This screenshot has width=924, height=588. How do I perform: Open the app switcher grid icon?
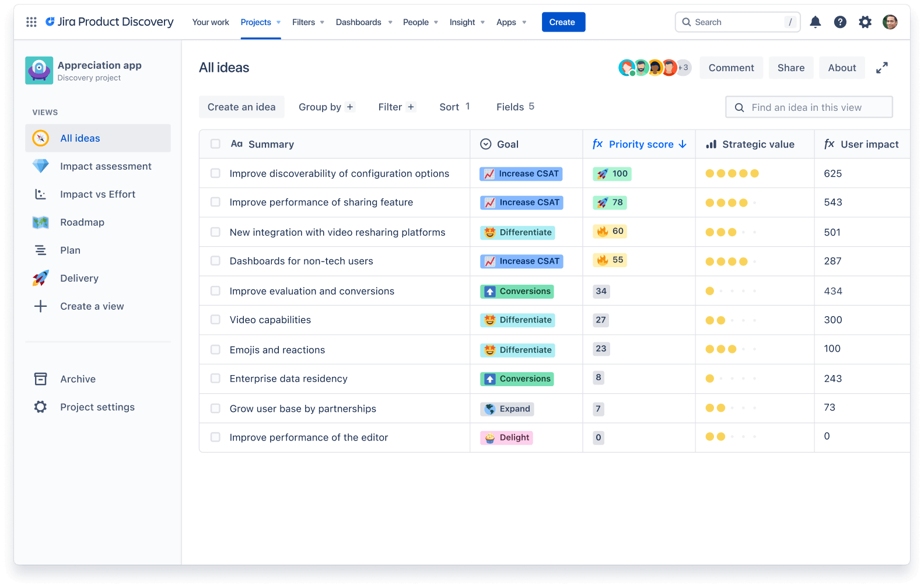pos(32,22)
